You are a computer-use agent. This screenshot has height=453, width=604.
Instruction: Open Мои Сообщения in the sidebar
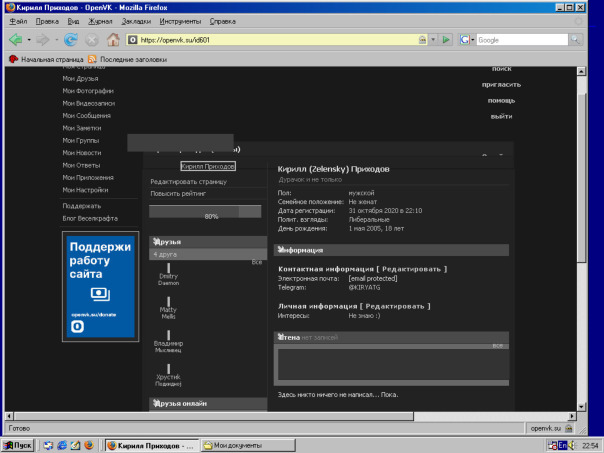[88, 115]
